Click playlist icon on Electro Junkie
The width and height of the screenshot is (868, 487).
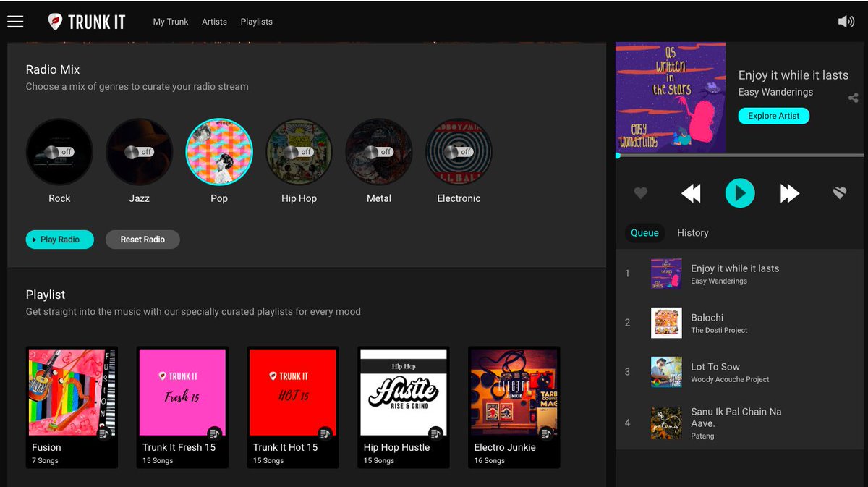click(x=546, y=433)
